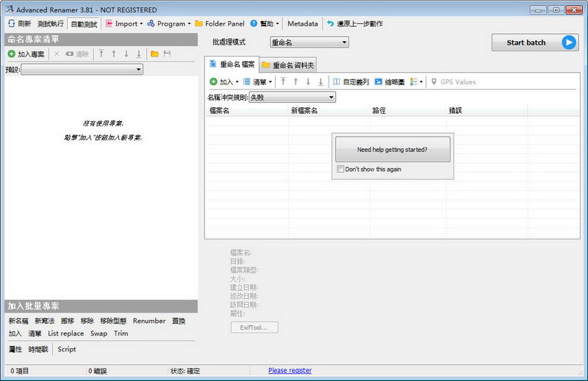Viewport: 588px width, 381px height.
Task: Add 新名稱 new name method
Action: click(x=18, y=321)
